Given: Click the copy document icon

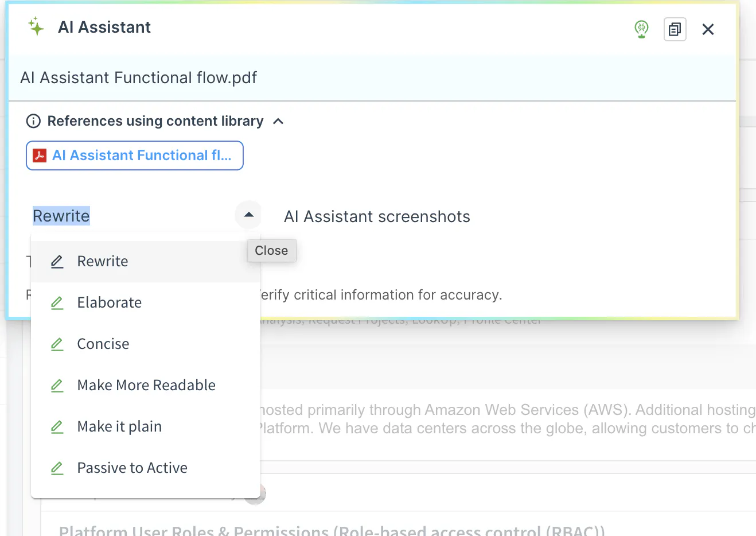Looking at the screenshot, I should coord(675,29).
